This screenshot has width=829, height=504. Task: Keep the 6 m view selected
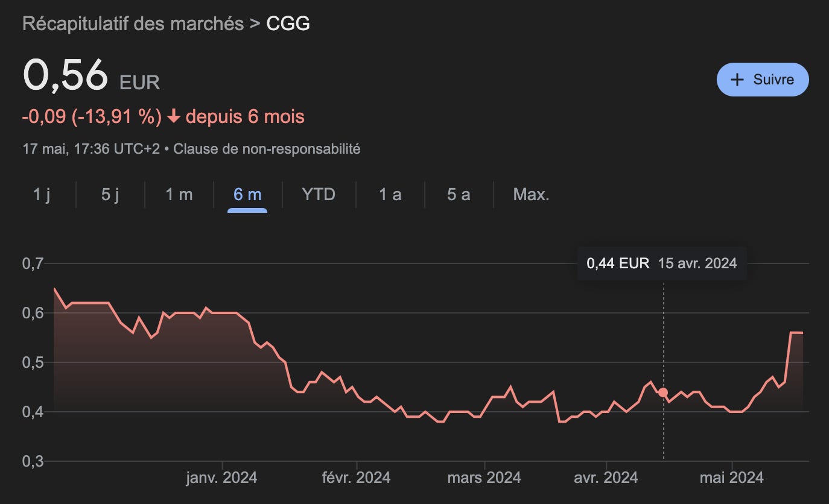click(247, 194)
